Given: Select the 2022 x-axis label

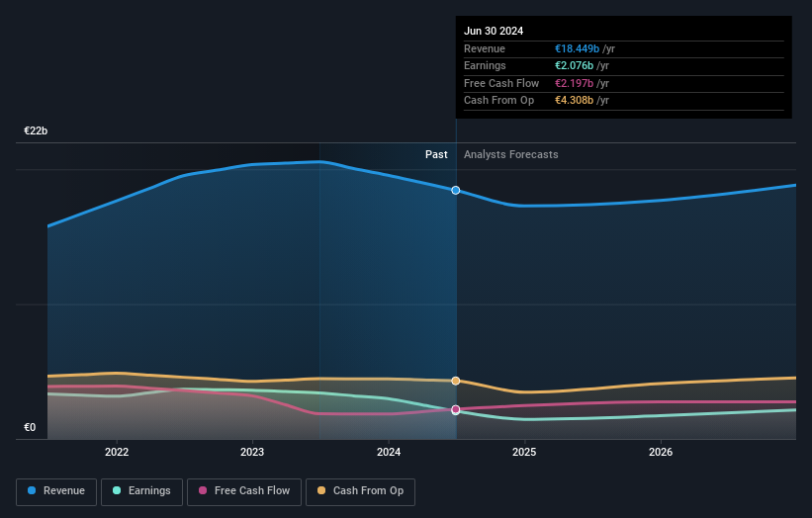Looking at the screenshot, I should click(117, 452).
